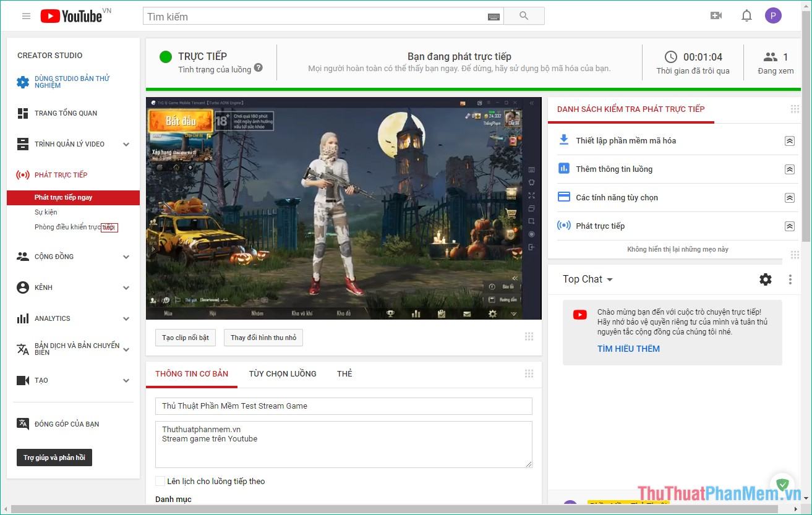Collapse the Các tính năng tùy chọn row

[x=789, y=197]
